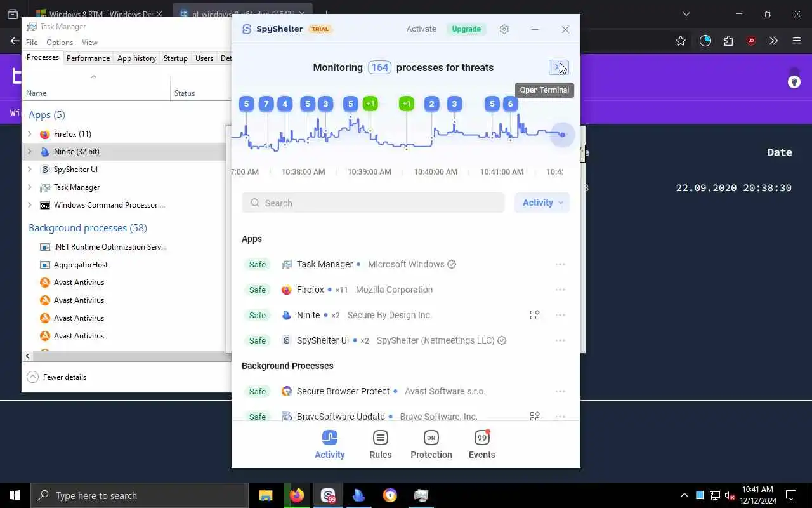The width and height of the screenshot is (812, 508).
Task: Click Safe badge next to Firefox
Action: 258,290
